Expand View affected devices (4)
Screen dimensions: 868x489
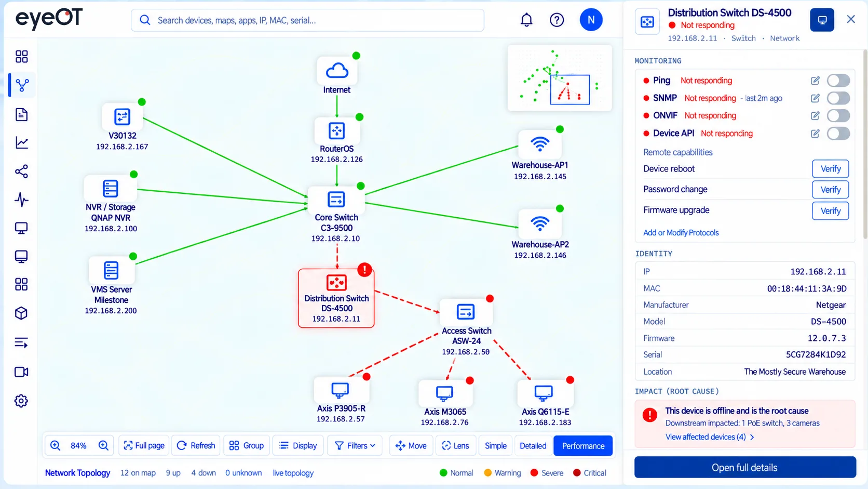coord(710,437)
